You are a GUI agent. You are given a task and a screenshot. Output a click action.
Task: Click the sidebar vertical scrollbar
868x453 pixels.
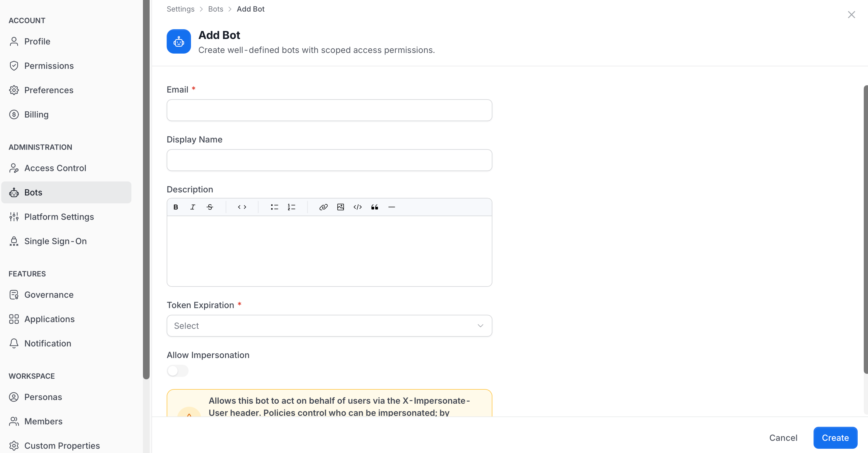pyautogui.click(x=146, y=189)
